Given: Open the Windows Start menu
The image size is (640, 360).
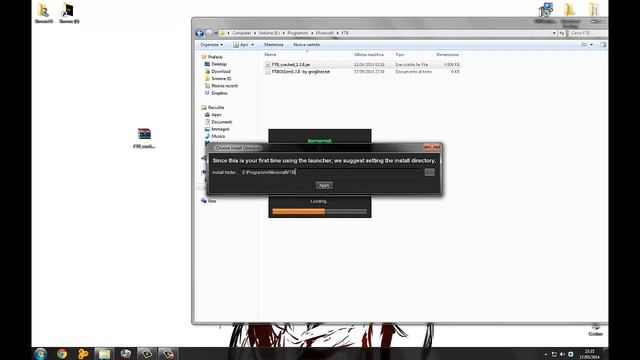Looking at the screenshot, I should (41, 354).
